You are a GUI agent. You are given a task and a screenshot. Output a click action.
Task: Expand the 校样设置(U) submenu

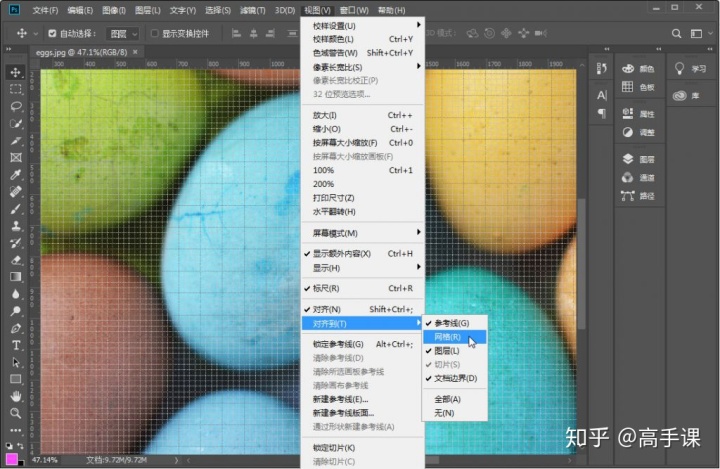(362, 26)
